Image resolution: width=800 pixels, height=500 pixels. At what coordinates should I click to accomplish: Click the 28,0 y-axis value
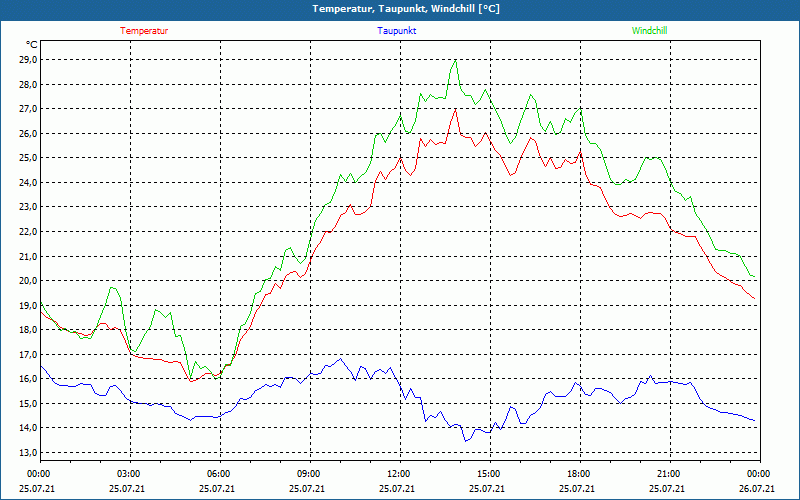coord(29,84)
